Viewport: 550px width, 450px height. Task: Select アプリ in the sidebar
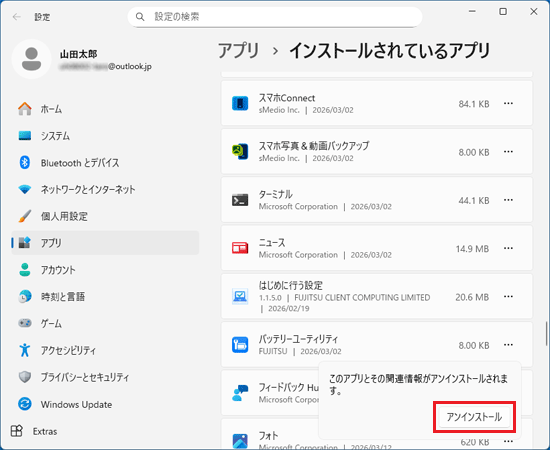(x=105, y=243)
